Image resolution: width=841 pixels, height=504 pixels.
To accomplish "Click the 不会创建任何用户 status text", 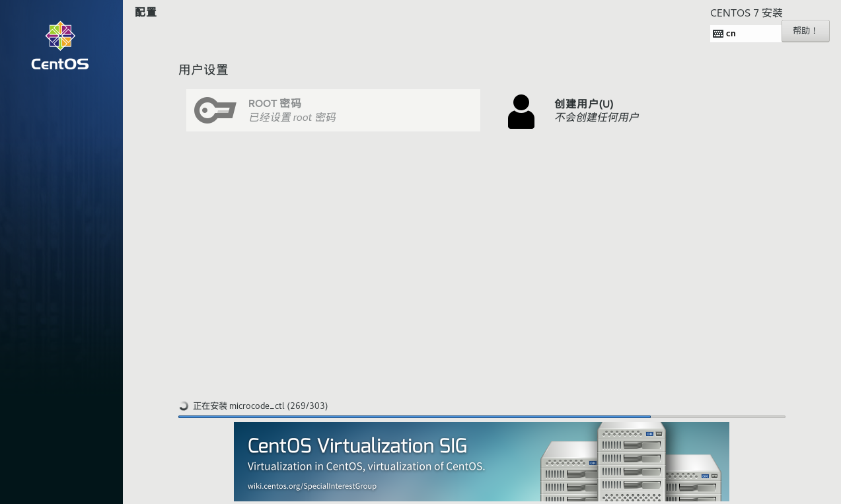I will (x=597, y=118).
